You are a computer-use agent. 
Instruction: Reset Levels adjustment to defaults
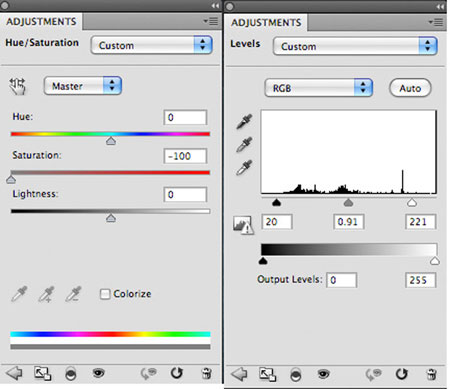(402, 374)
